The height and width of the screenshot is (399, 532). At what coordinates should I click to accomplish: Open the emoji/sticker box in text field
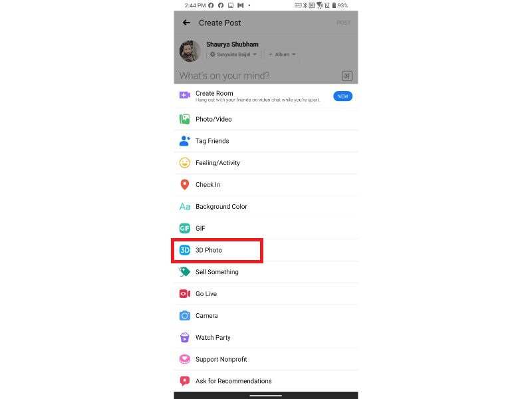[x=346, y=76]
